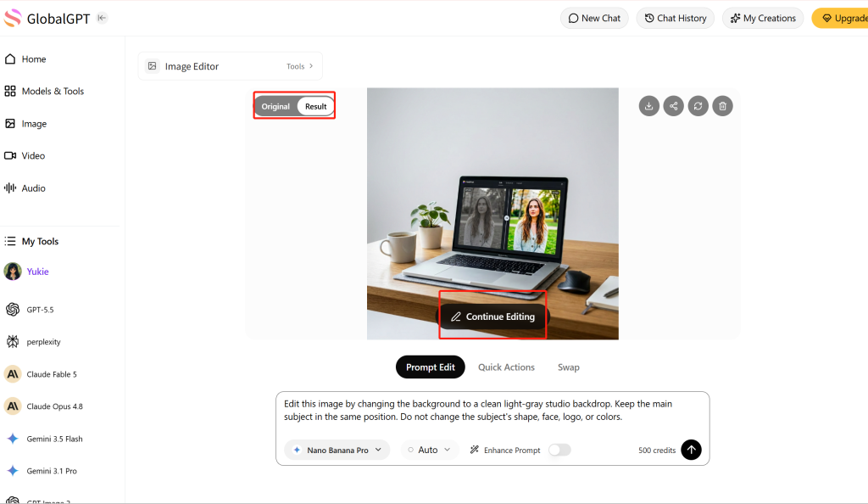Download the edited image
The image size is (868, 504).
[649, 106]
